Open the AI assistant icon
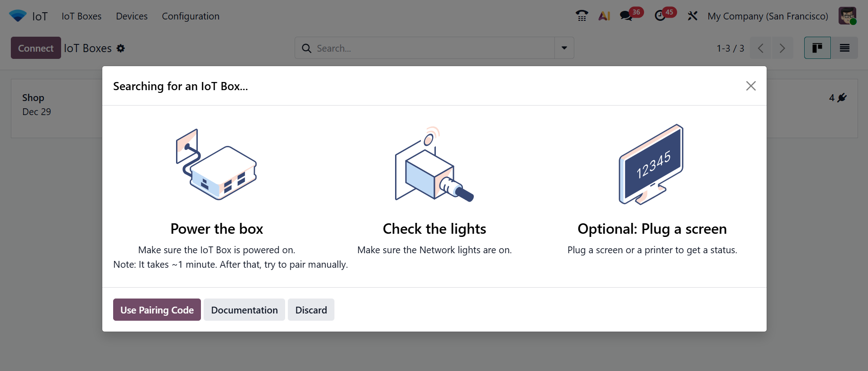Image resolution: width=868 pixels, height=371 pixels. pyautogui.click(x=604, y=16)
